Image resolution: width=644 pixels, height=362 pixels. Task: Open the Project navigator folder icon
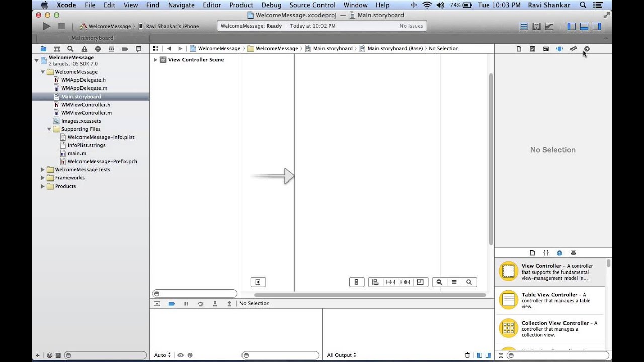click(x=43, y=49)
